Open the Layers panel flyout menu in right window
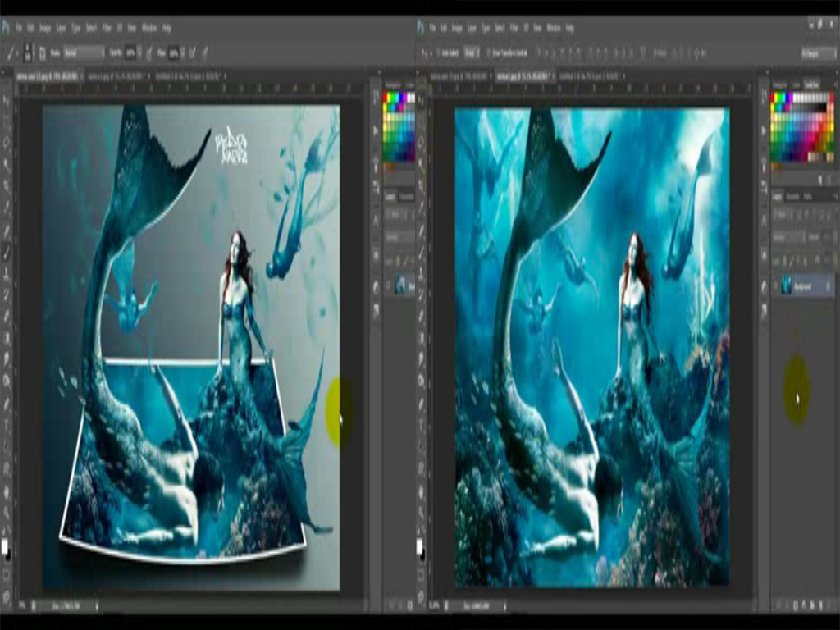Viewport: 840px width, 630px height. point(834,197)
